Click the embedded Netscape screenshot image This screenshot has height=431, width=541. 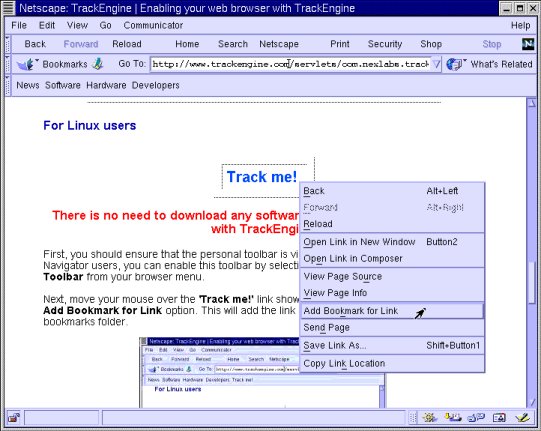262,373
